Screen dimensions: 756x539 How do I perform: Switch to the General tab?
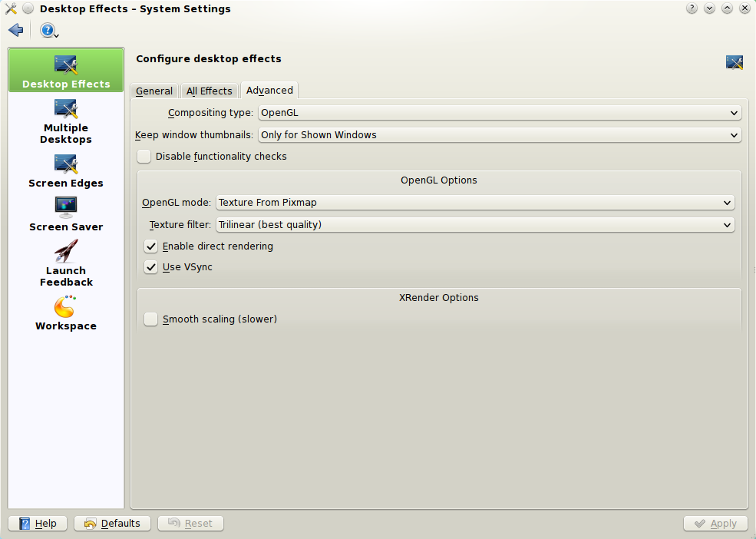(x=154, y=91)
